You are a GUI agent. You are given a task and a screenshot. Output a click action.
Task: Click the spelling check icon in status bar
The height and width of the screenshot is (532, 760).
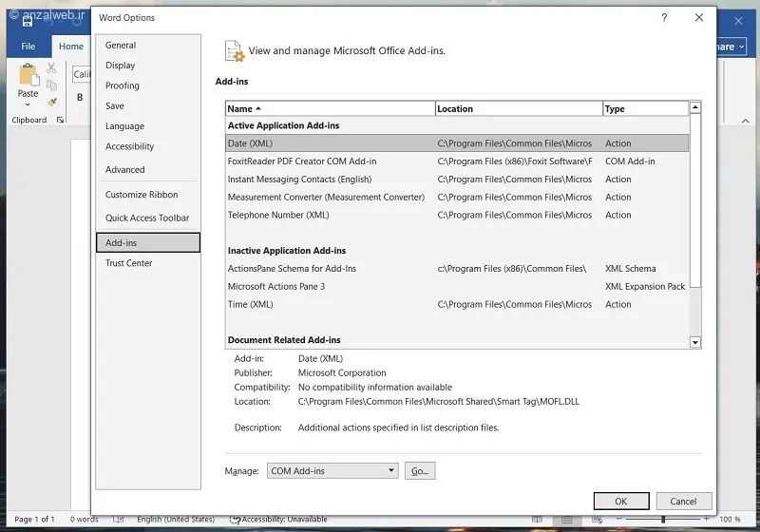(x=118, y=520)
